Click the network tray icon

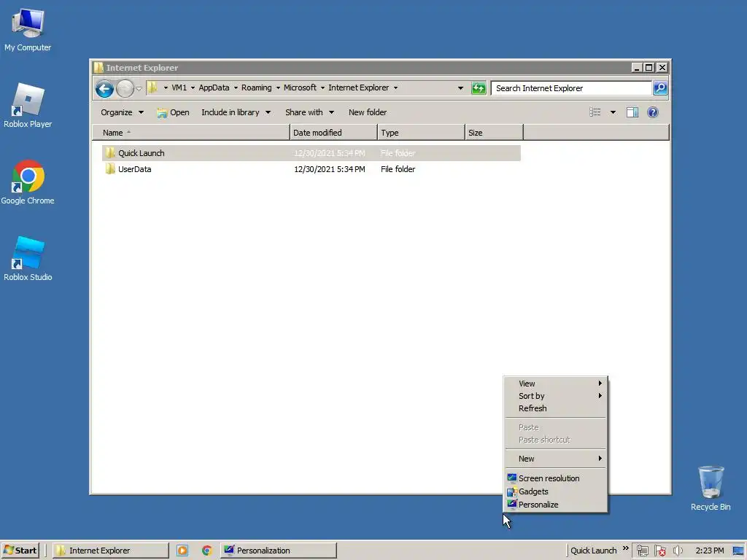[642, 551]
